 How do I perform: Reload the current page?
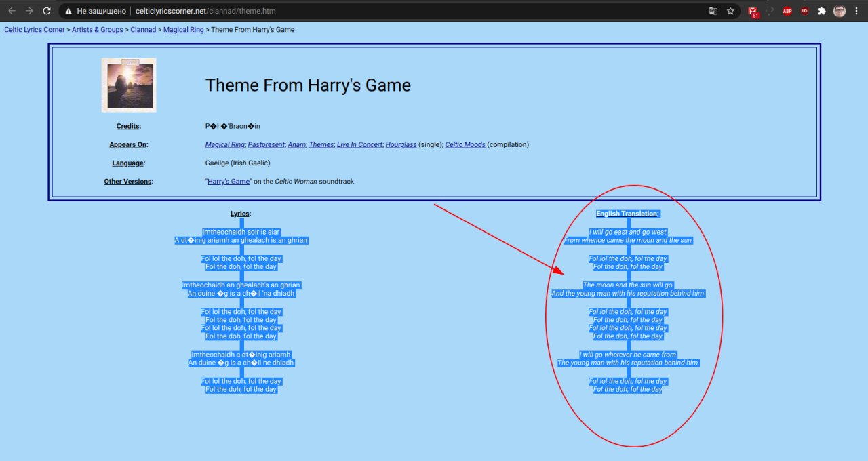tap(47, 11)
